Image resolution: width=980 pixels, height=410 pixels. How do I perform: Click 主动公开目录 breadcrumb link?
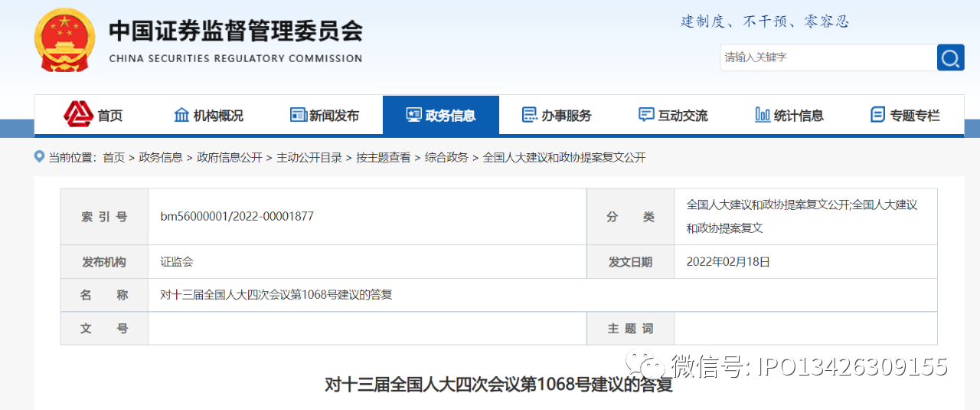(x=309, y=157)
